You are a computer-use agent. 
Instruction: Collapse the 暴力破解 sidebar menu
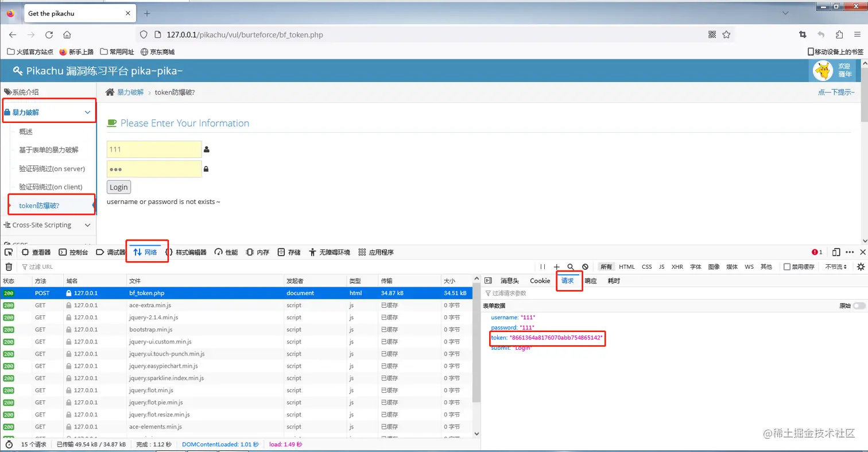coord(49,113)
